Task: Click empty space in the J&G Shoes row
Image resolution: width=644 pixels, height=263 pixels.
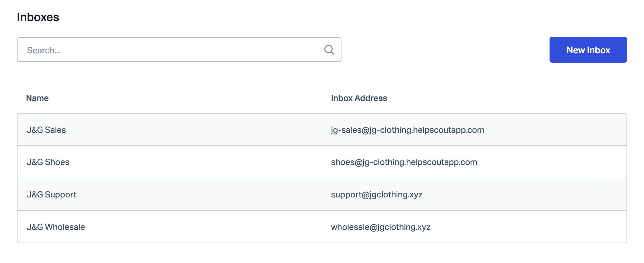Action: [552, 162]
